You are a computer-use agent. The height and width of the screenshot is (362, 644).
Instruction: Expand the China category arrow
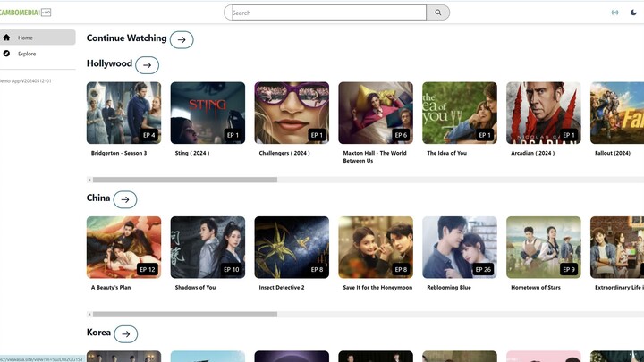pyautogui.click(x=125, y=199)
